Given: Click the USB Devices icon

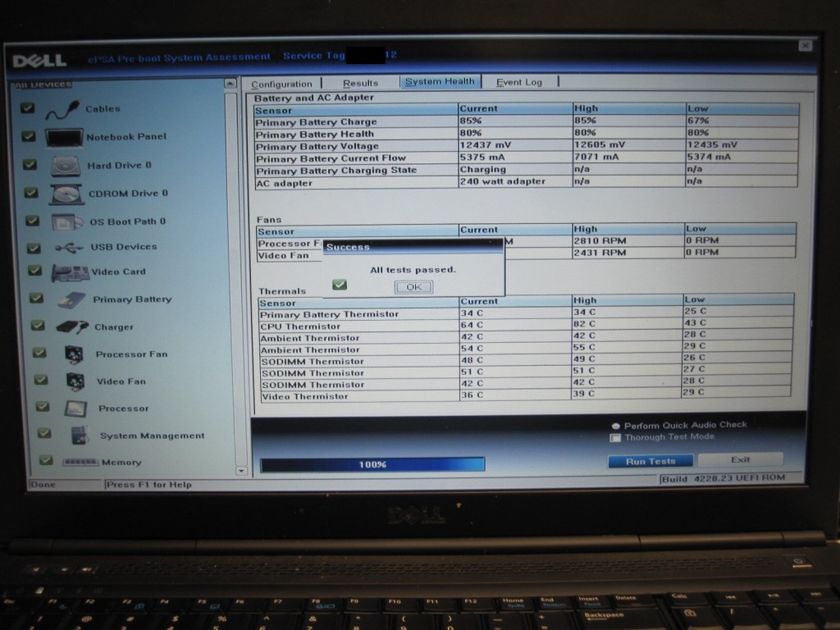Looking at the screenshot, I should pos(69,248).
